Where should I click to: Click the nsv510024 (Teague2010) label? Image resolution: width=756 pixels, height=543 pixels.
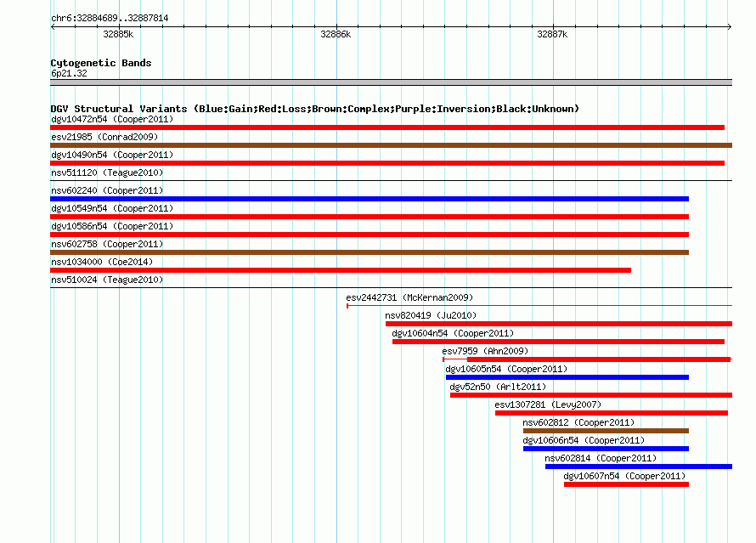(107, 280)
